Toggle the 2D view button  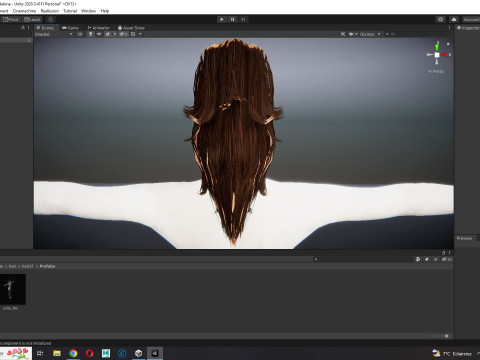click(80, 34)
